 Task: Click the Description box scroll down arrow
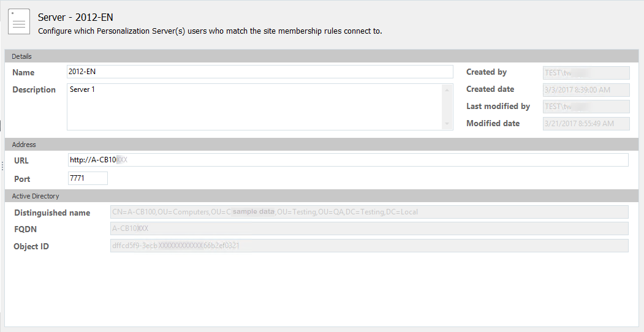click(447, 124)
